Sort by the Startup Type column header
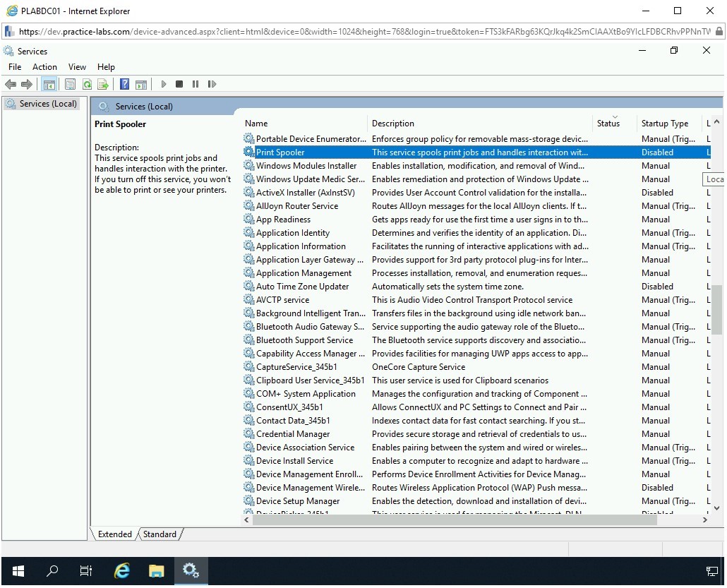This screenshot has height=588, width=727. click(664, 124)
